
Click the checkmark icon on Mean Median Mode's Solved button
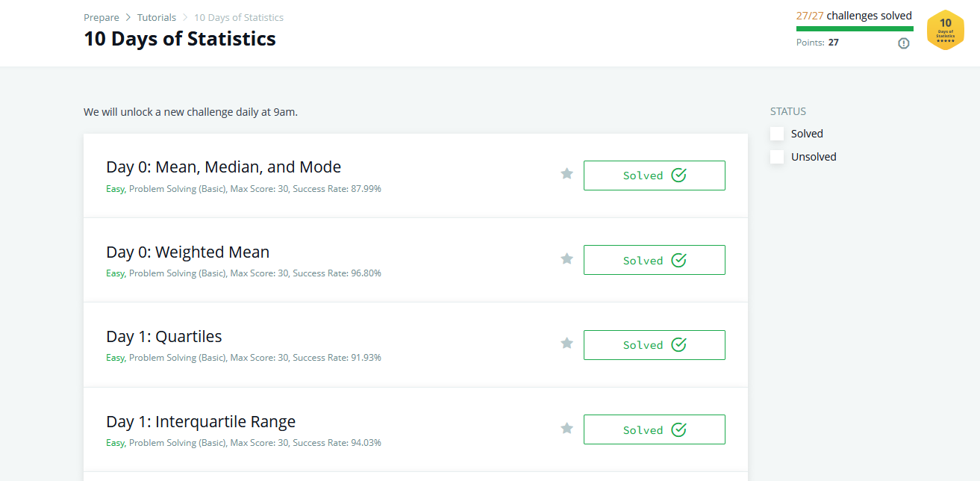pos(678,174)
